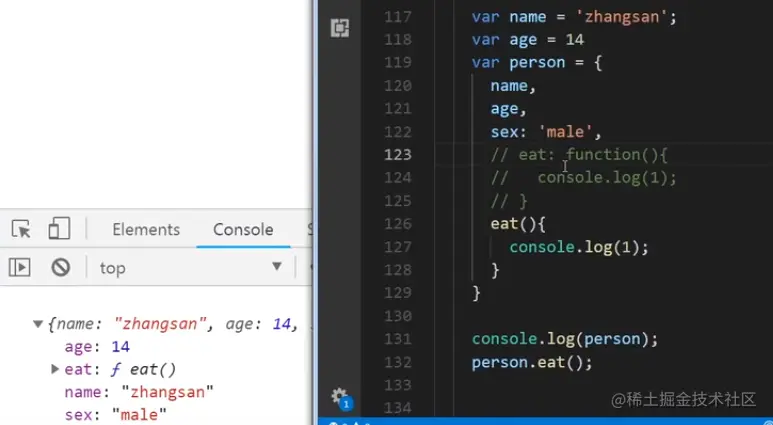Viewport: 773px width, 425px height.
Task: Click the commented console.log(1) on line 124
Action: (x=584, y=178)
